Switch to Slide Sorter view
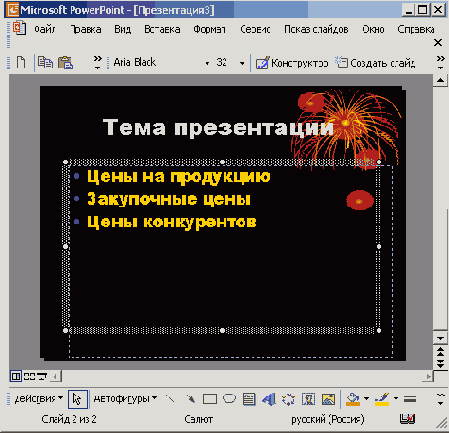Screen dimensions: 449x433 point(29,377)
